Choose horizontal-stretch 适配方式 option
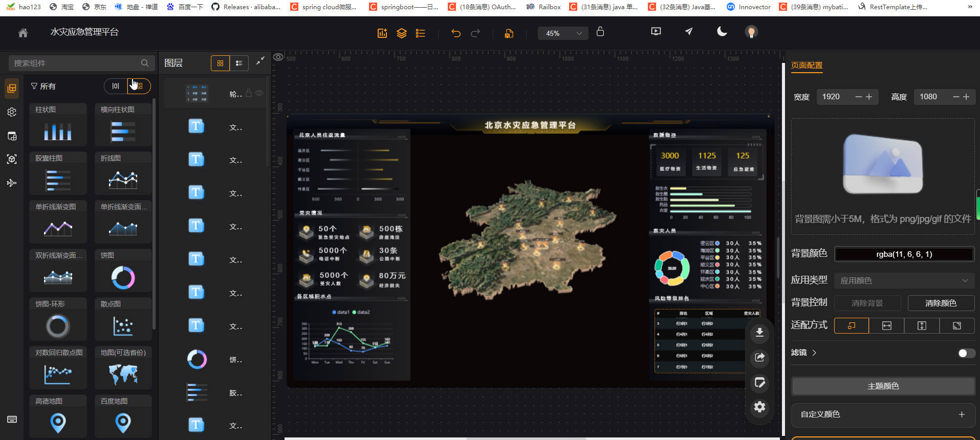This screenshot has height=440, width=980. (887, 325)
